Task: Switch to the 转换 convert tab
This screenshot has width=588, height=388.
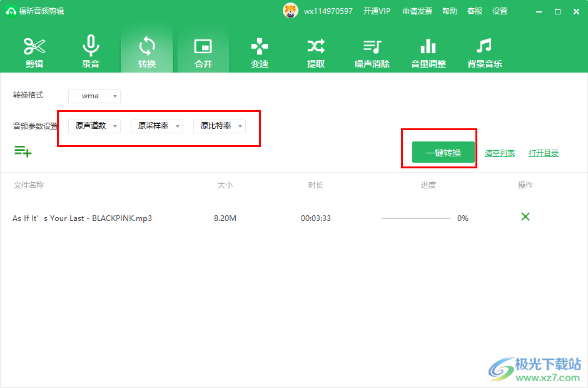Action: click(x=147, y=52)
